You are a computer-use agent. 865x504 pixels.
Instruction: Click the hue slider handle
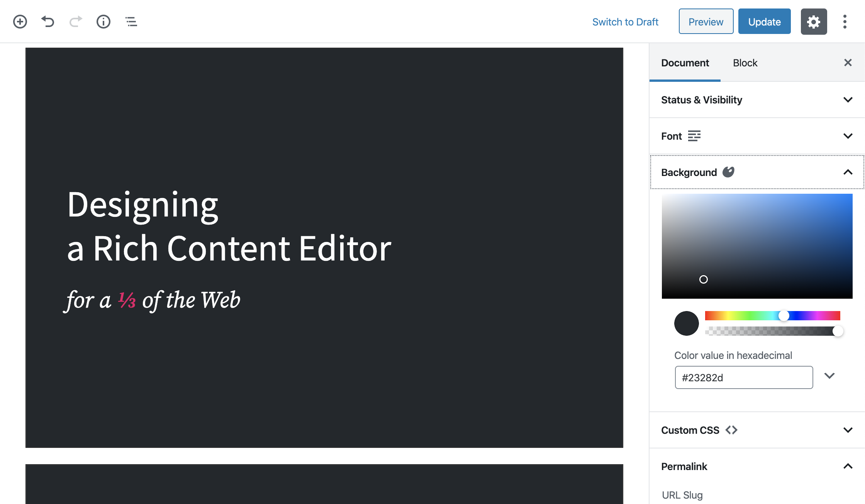pyautogui.click(x=784, y=316)
